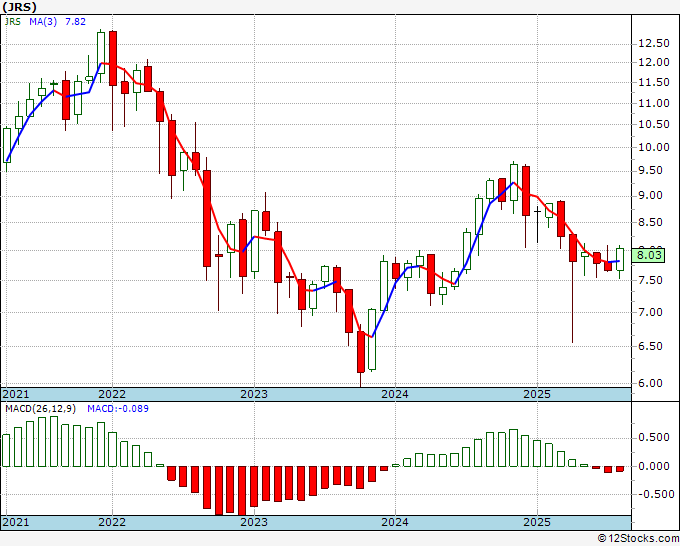This screenshot has width=680, height=546.
Task: Click the 12.50 price axis label
Action: [654, 43]
